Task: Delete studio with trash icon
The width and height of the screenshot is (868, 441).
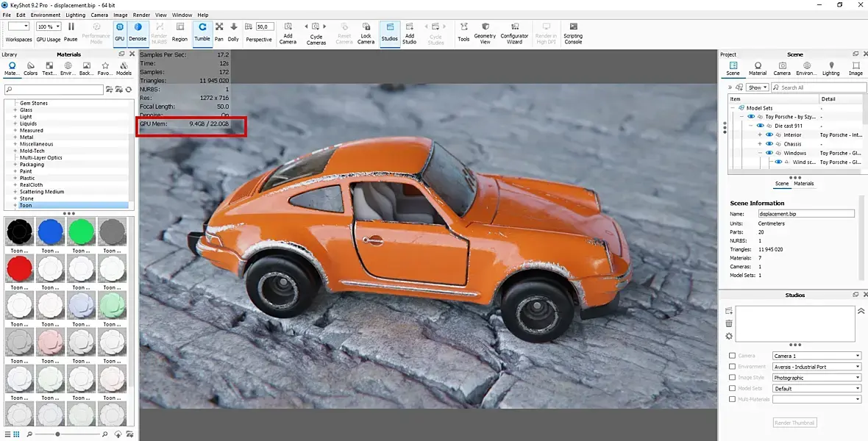Action: (x=729, y=323)
